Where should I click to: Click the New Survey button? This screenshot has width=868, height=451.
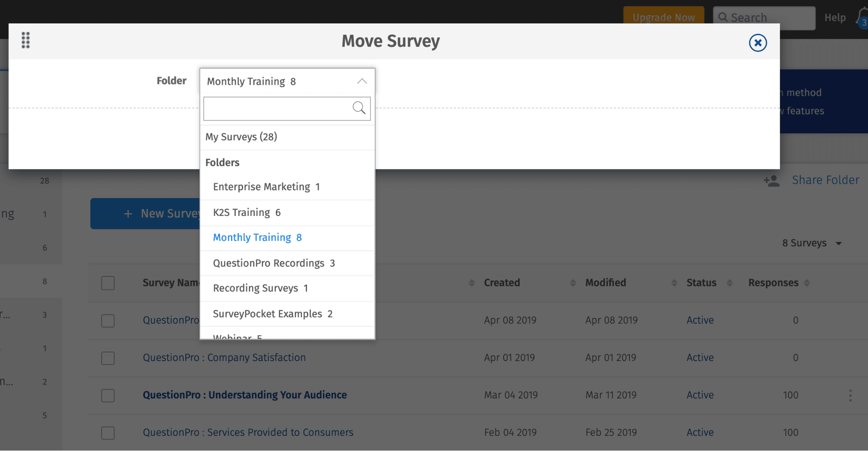click(145, 214)
